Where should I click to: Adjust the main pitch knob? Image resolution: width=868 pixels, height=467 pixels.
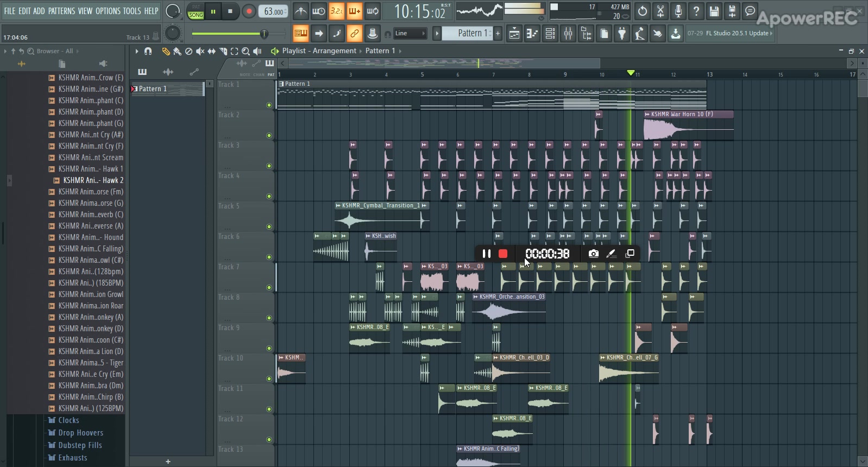coord(172,33)
